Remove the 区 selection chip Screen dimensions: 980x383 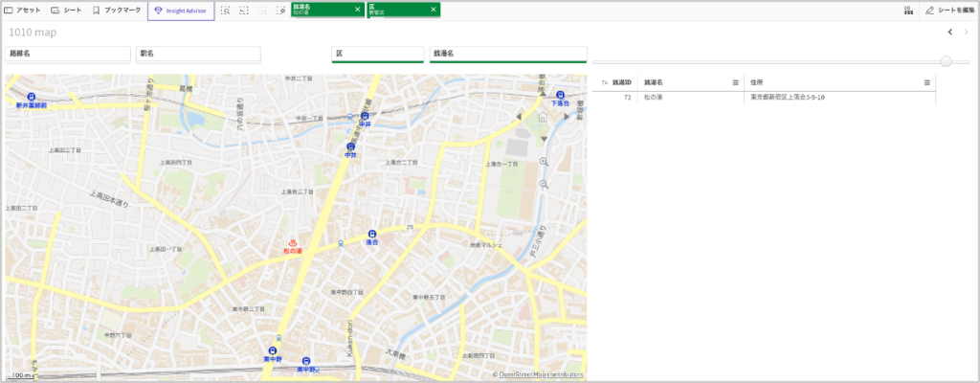[x=434, y=10]
